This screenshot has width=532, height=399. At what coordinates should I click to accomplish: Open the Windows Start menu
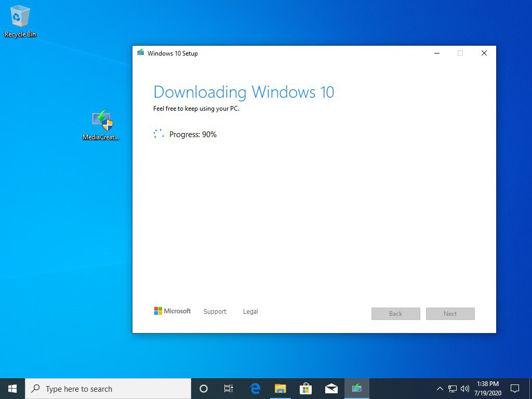pos(12,389)
